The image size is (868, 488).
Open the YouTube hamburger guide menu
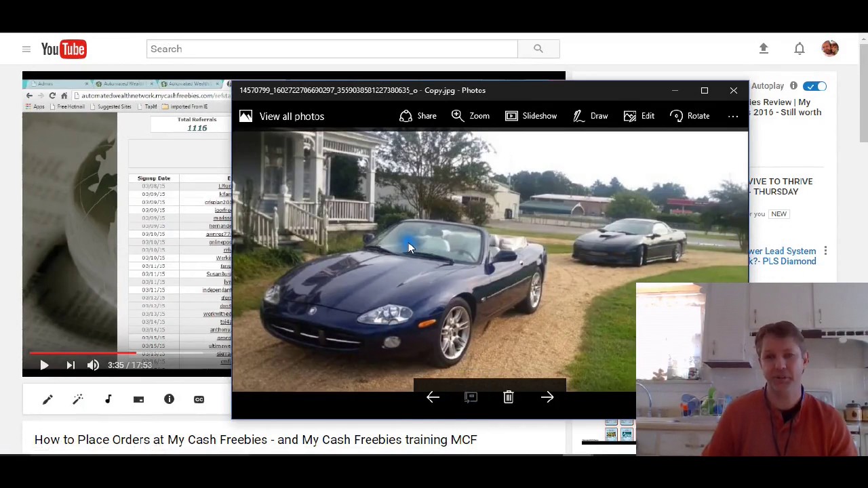point(26,49)
